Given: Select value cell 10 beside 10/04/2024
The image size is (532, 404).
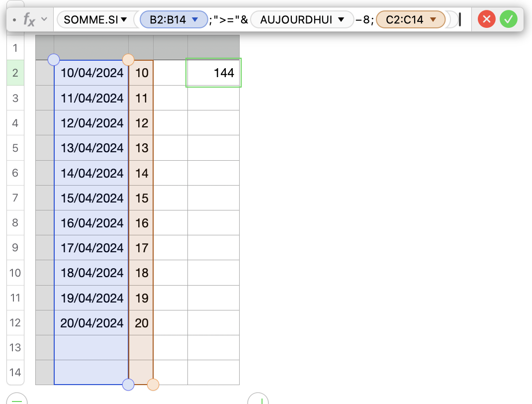Looking at the screenshot, I should 141,73.
